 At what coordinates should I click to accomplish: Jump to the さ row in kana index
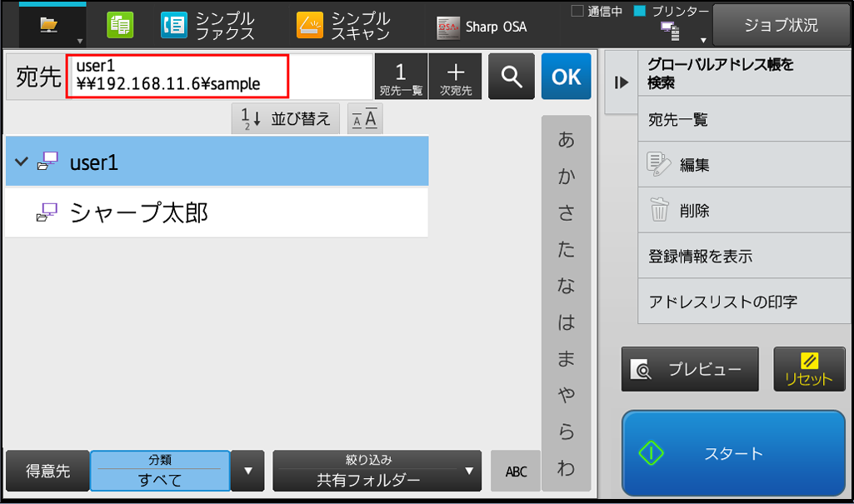pyautogui.click(x=566, y=212)
